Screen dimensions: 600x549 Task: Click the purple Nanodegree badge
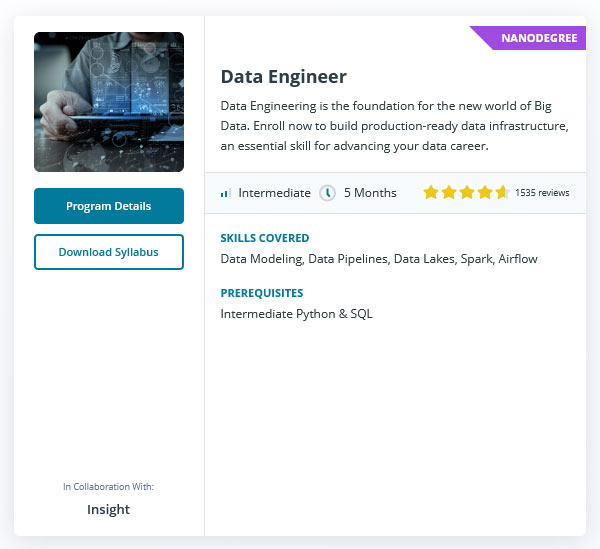(x=528, y=38)
